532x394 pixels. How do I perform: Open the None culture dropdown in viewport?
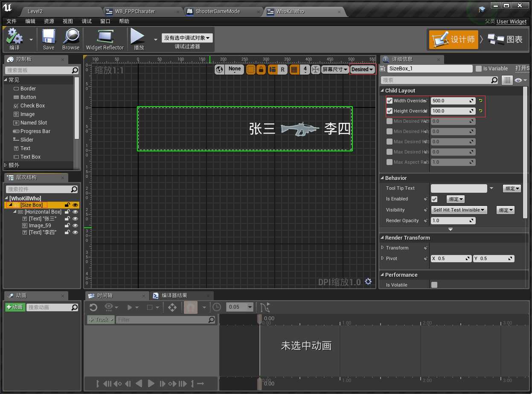click(235, 70)
